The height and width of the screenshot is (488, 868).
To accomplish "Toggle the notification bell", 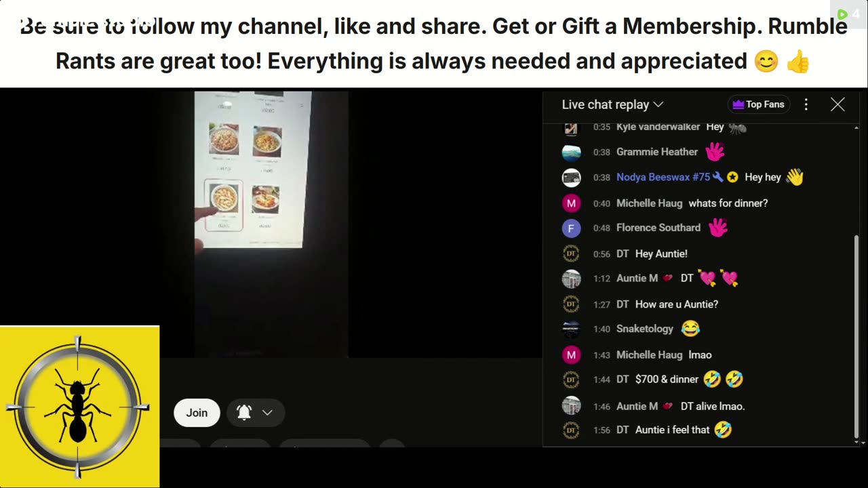I will click(244, 413).
